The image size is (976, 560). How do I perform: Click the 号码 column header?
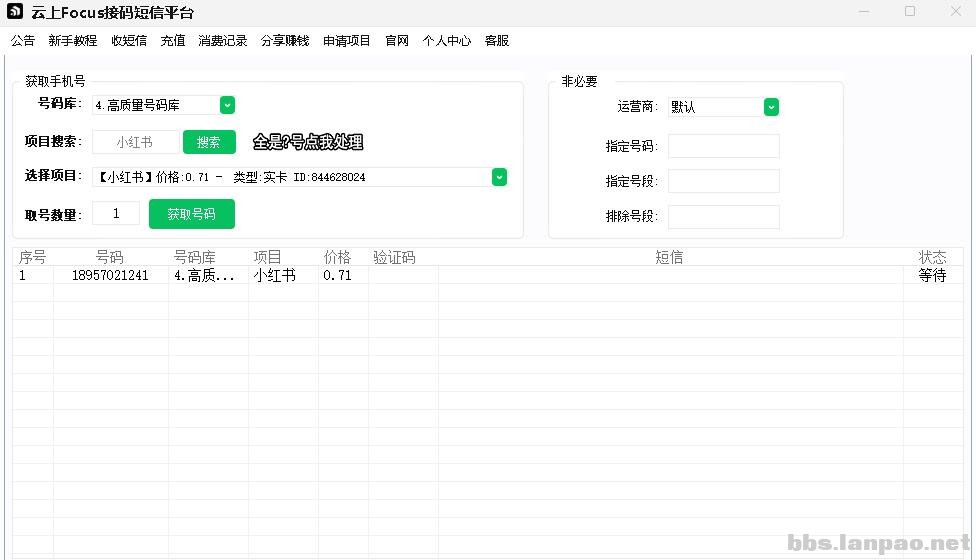pyautogui.click(x=110, y=257)
